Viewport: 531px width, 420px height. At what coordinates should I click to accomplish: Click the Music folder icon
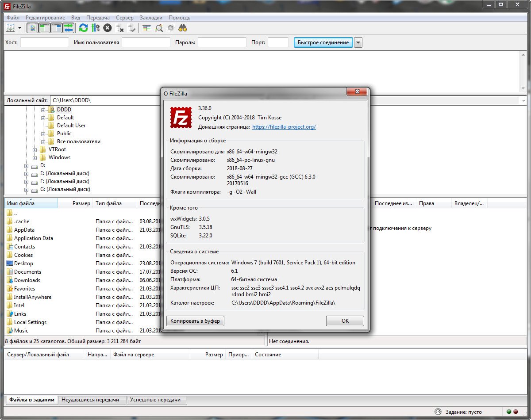click(x=10, y=331)
